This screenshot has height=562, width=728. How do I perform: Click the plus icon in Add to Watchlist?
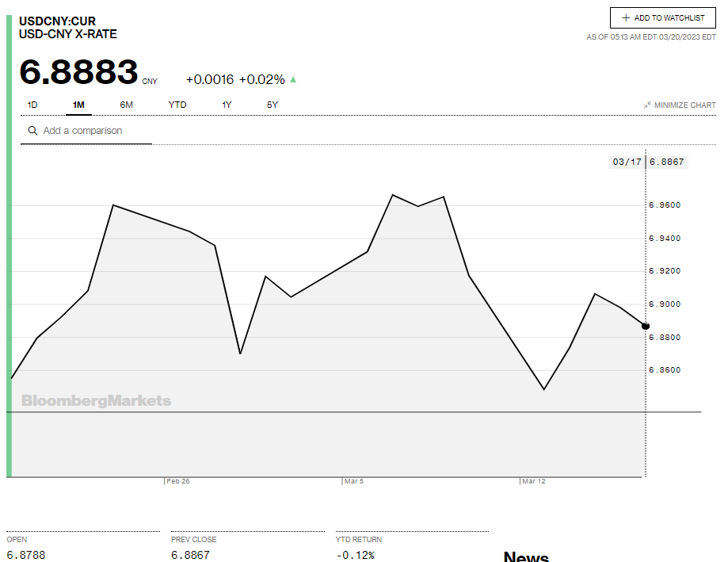[x=626, y=17]
